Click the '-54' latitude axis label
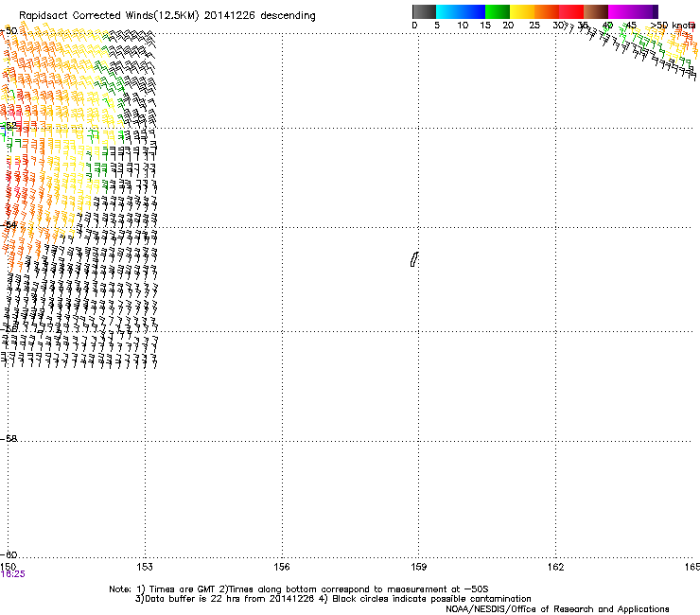The height and width of the screenshot is (615, 700). click(x=9, y=224)
